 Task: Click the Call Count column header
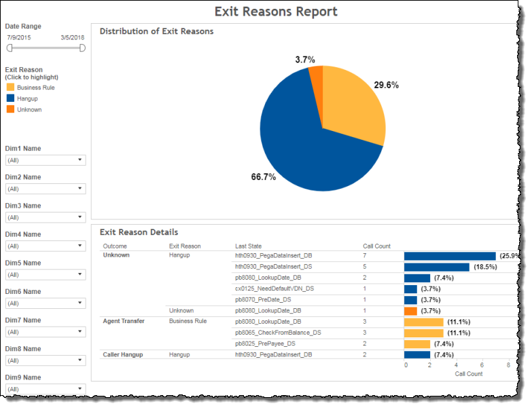(x=376, y=246)
